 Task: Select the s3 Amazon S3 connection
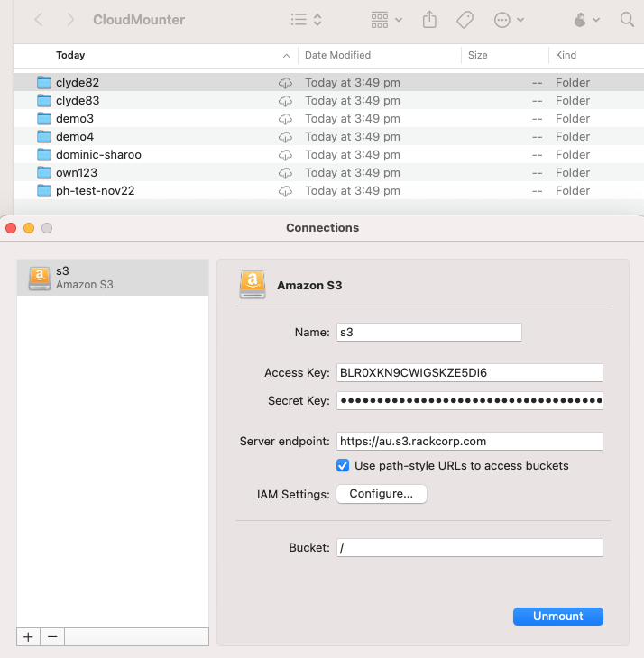(x=113, y=278)
